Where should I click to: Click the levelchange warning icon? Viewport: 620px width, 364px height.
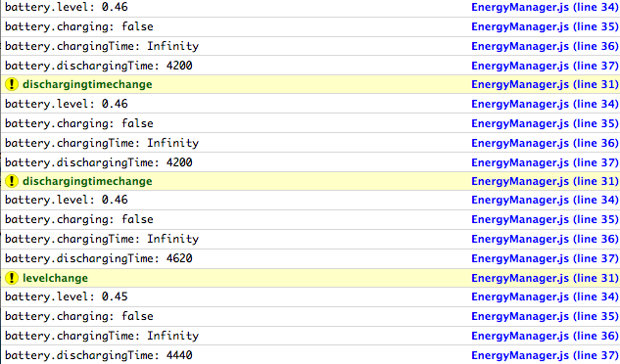12,278
